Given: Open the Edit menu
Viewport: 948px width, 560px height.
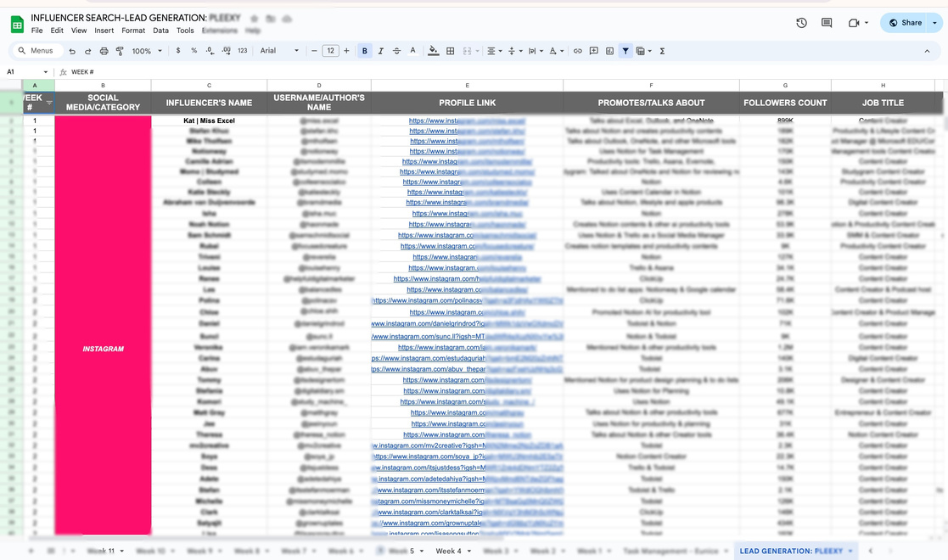Looking at the screenshot, I should coord(57,31).
